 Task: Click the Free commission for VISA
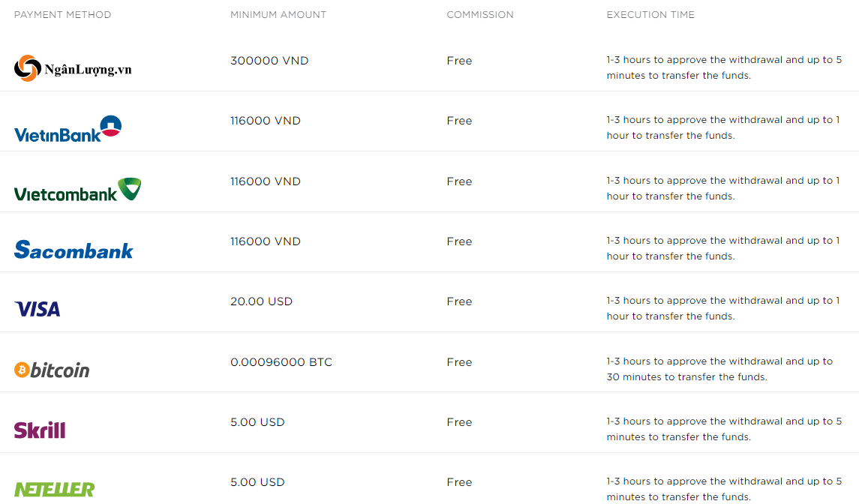pyautogui.click(x=459, y=301)
